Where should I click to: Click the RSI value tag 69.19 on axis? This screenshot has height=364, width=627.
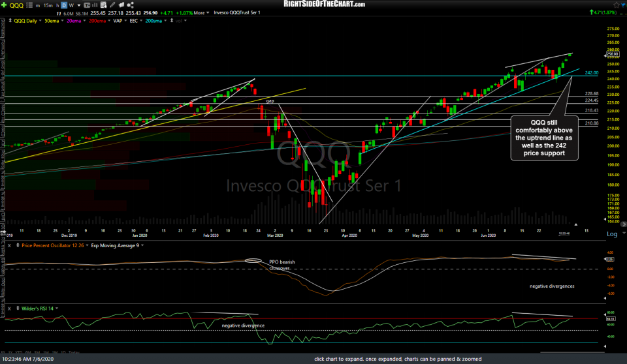tap(611, 319)
